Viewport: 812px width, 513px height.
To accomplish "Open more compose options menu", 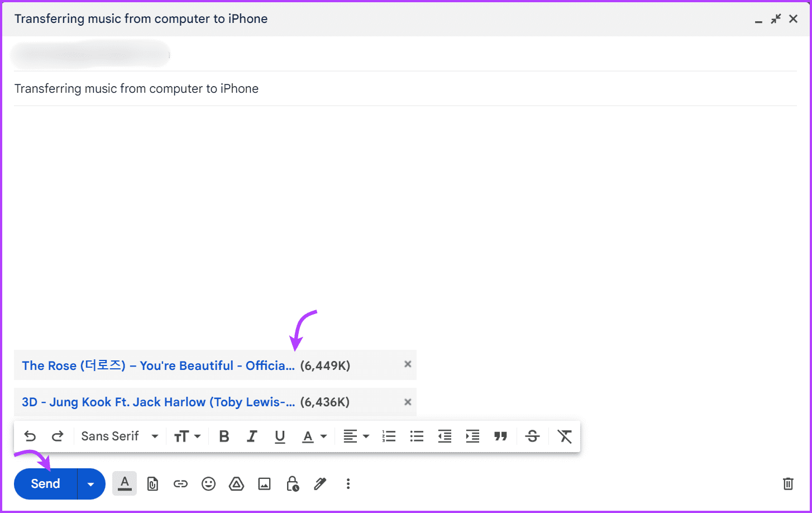I will (x=348, y=484).
